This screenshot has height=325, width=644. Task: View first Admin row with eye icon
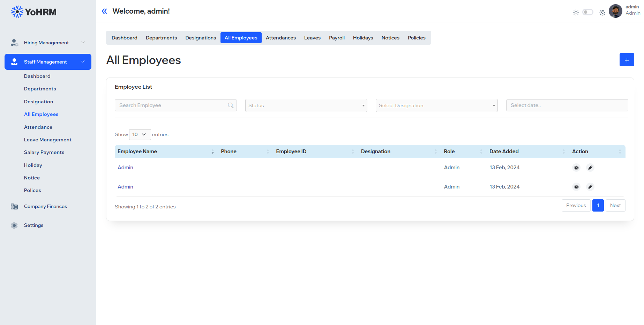tap(576, 168)
